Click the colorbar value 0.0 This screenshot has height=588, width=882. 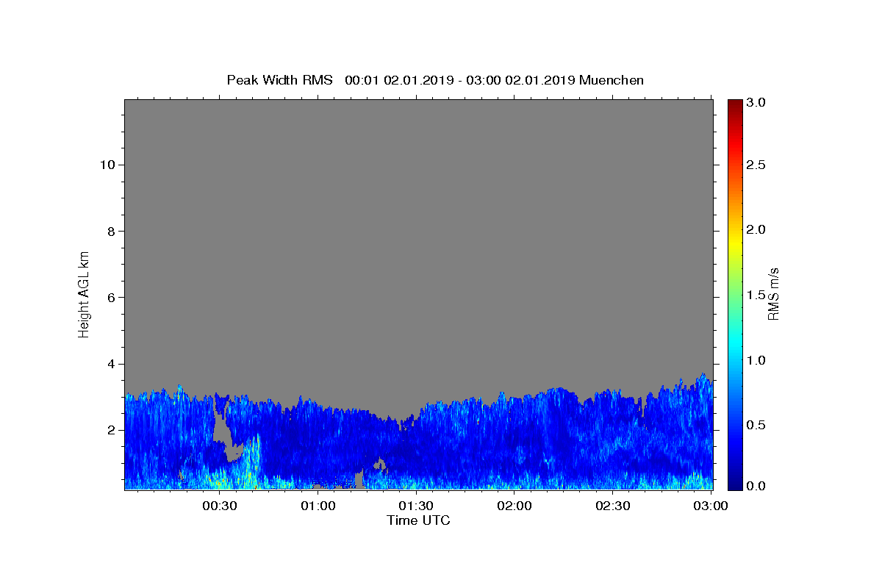click(756, 486)
